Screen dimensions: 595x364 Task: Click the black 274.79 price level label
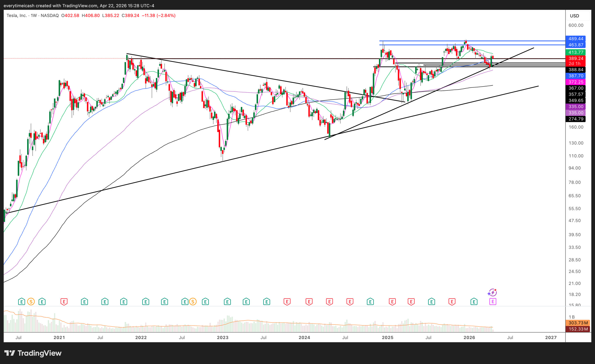click(576, 119)
